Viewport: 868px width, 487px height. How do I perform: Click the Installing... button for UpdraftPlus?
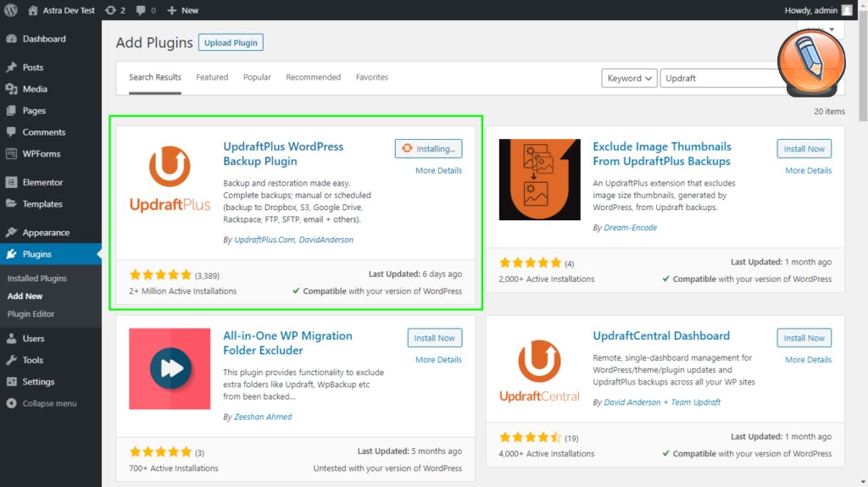(x=428, y=148)
